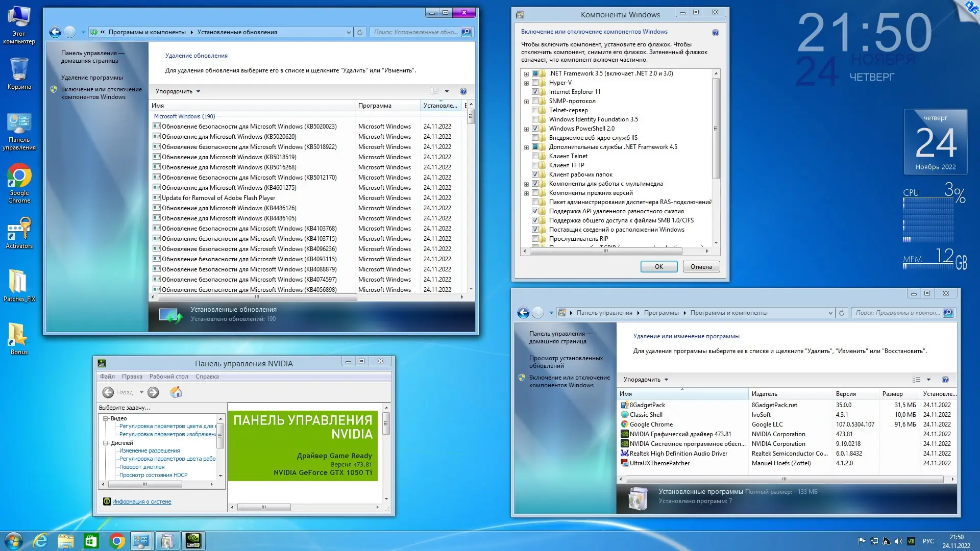Click the search field in Programs and Components window
The image size is (980, 551).
tap(896, 313)
